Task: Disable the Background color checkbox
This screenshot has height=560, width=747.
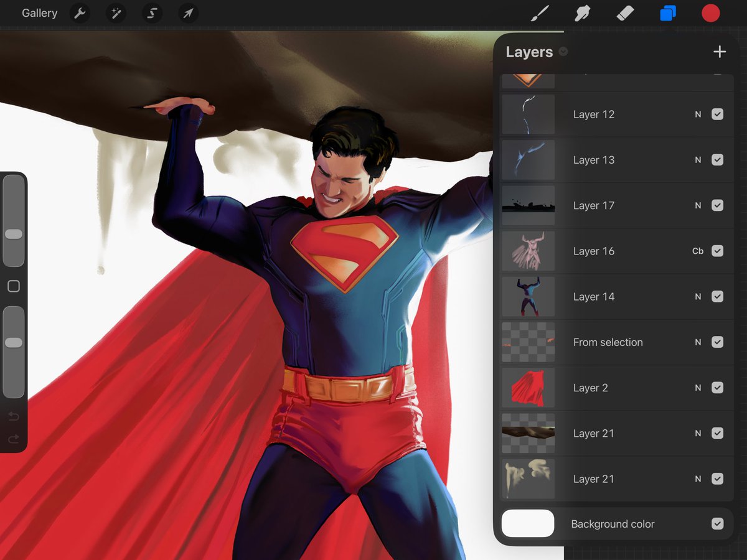Action: [x=717, y=524]
